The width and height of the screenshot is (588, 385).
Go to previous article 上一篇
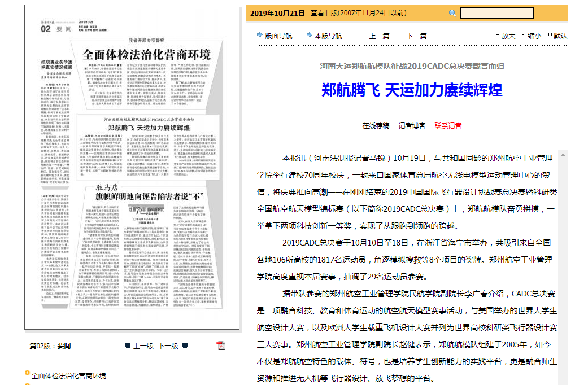pyautogui.click(x=379, y=36)
